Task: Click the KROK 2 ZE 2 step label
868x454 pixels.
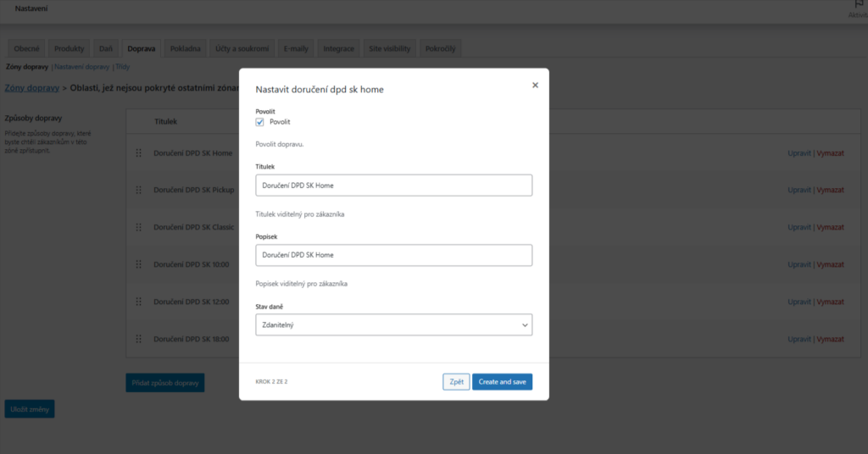Action: (271, 381)
